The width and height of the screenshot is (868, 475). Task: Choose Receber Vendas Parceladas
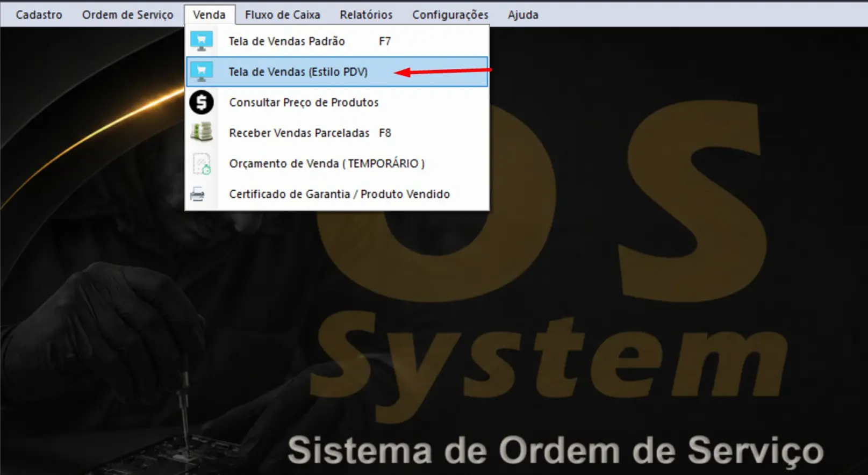337,133
